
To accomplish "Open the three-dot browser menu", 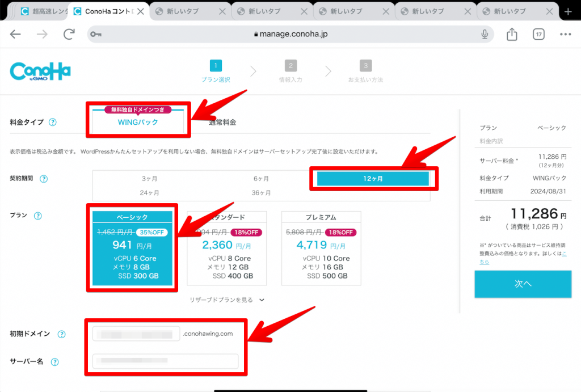I will [565, 35].
